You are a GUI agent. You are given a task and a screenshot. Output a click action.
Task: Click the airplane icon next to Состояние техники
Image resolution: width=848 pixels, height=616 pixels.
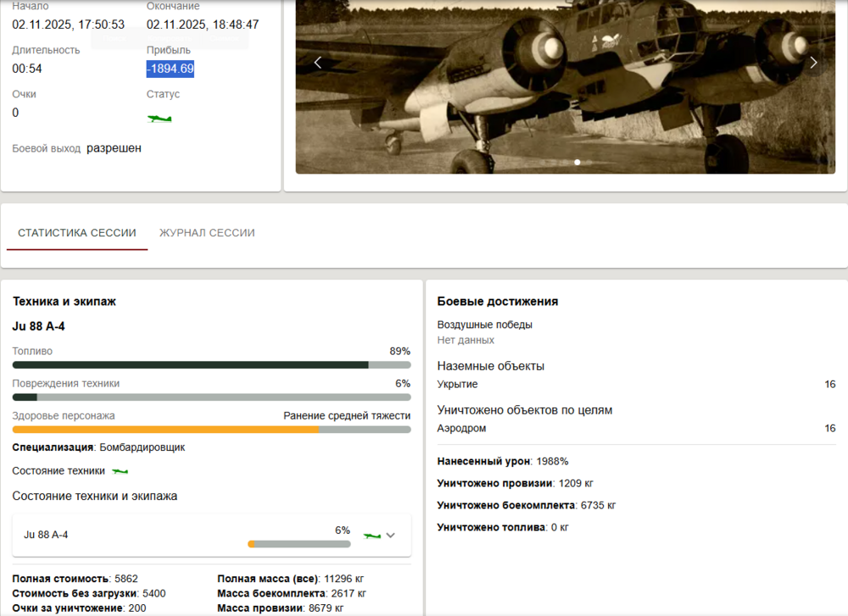click(119, 470)
